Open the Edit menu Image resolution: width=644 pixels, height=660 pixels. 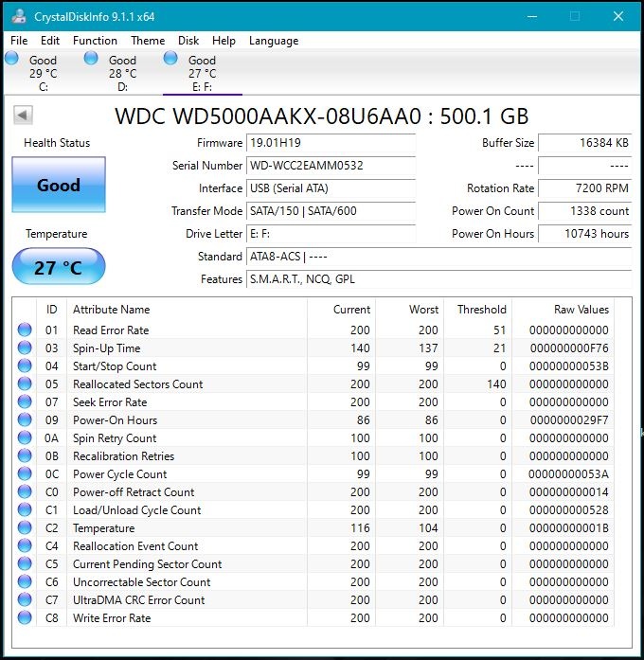[x=50, y=41]
